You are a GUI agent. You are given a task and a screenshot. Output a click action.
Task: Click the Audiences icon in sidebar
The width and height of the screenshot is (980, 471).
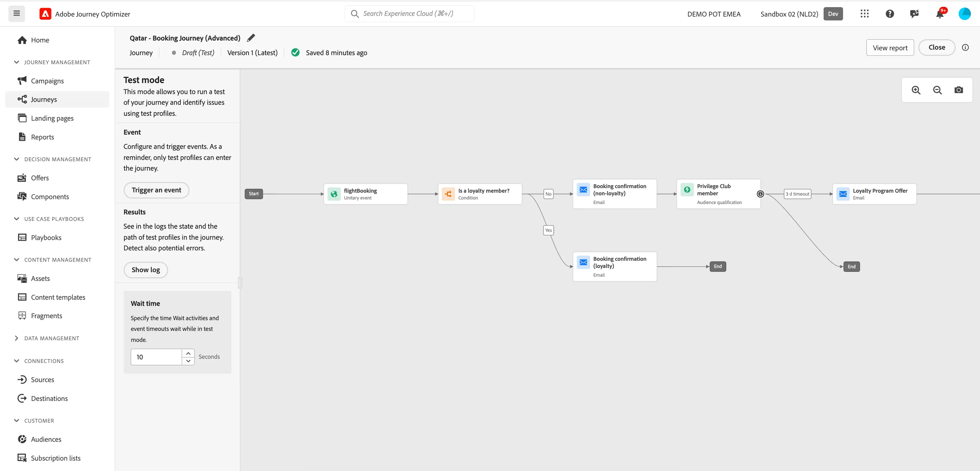pyautogui.click(x=22, y=439)
